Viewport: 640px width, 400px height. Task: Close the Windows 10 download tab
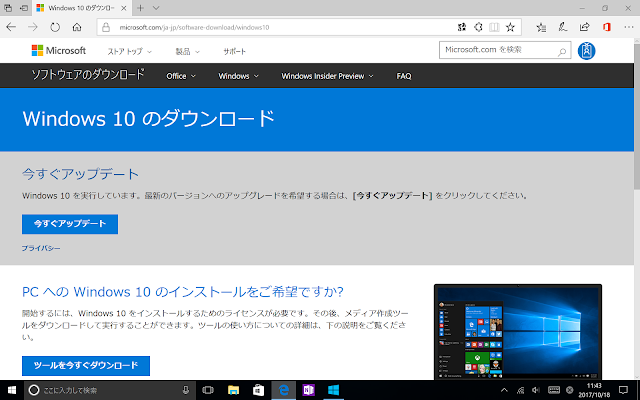tap(124, 8)
